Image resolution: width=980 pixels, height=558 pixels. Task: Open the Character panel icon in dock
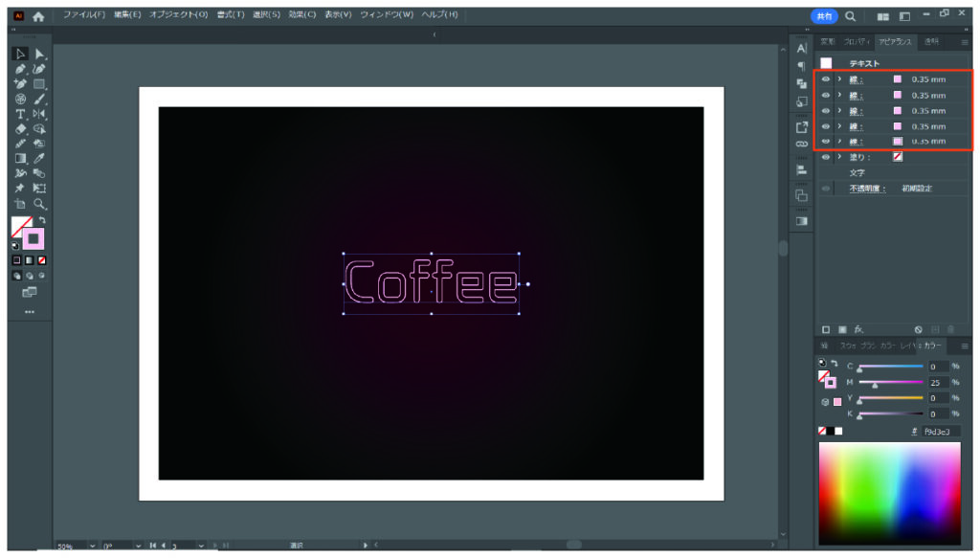(x=802, y=48)
